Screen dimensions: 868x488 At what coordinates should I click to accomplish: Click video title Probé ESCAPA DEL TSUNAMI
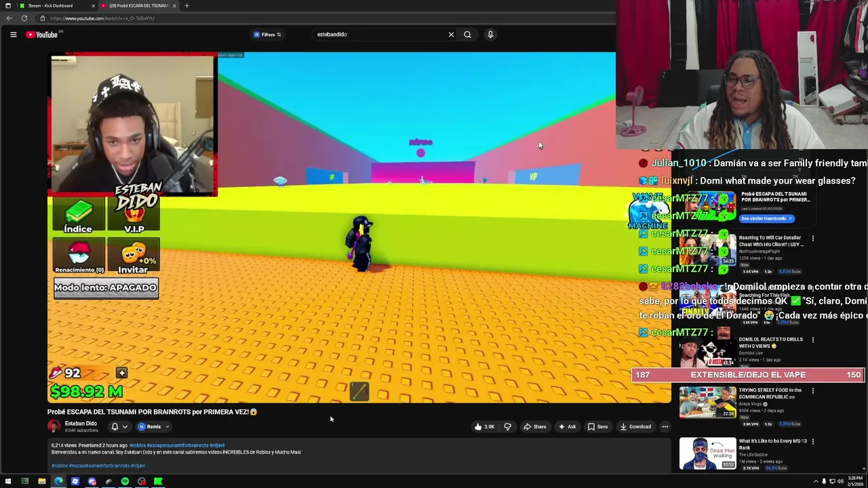pos(152,411)
